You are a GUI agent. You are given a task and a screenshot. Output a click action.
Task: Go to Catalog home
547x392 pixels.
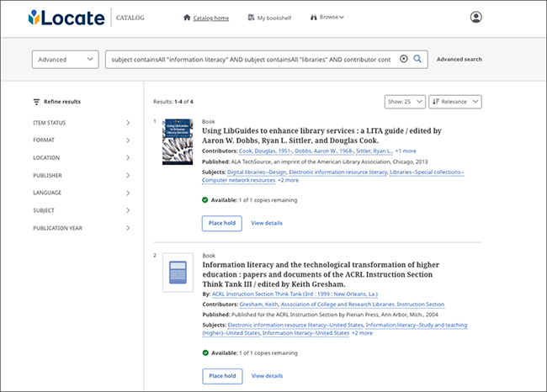pyautogui.click(x=211, y=18)
